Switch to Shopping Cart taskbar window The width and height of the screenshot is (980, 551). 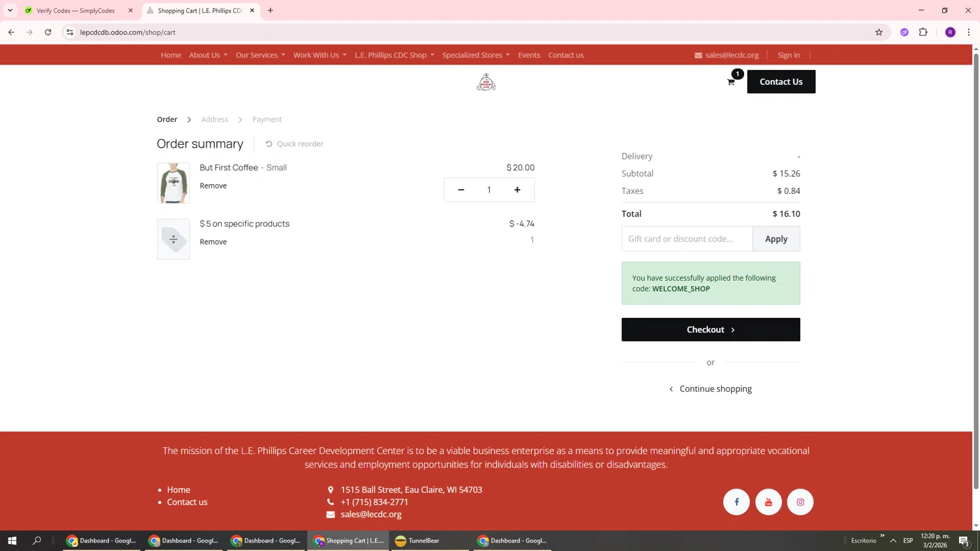coord(348,541)
